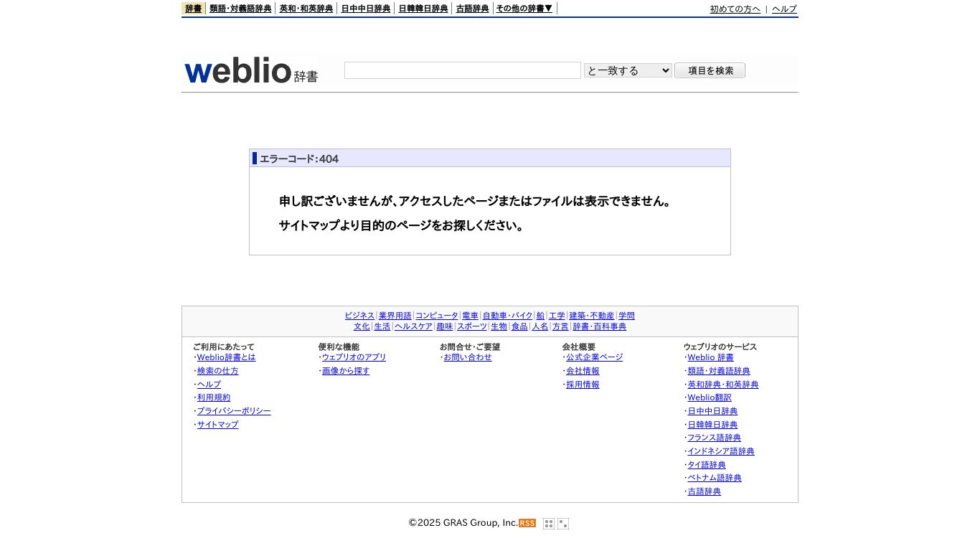Go to 学問 category
The height and width of the screenshot is (551, 980).
pos(627,316)
